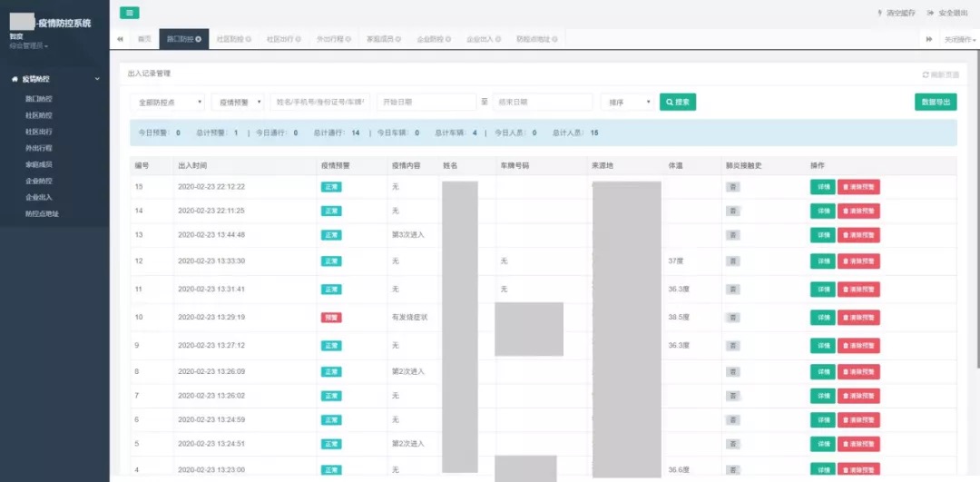Viewport: 980px width, 482px height.
Task: Switch to the 首页 tab
Action: [x=143, y=39]
